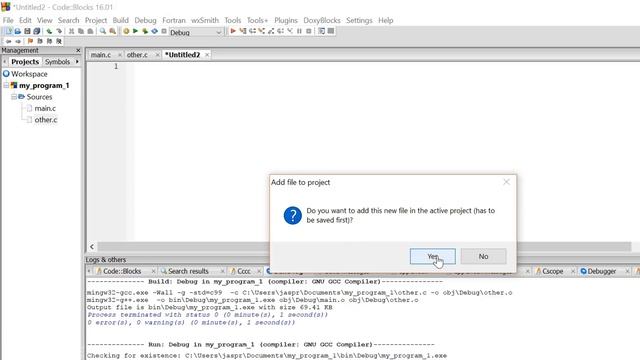Close the Add file to project dialog
The image size is (640, 360).
coord(506,182)
